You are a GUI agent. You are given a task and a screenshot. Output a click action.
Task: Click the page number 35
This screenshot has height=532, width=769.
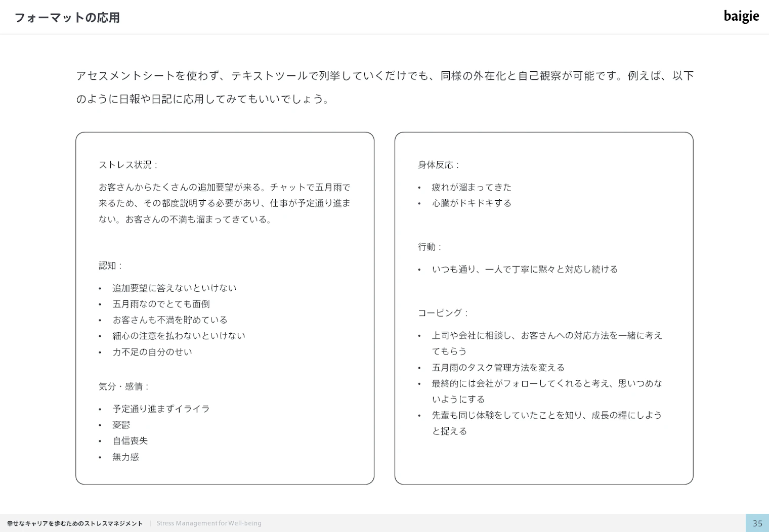pyautogui.click(x=757, y=523)
